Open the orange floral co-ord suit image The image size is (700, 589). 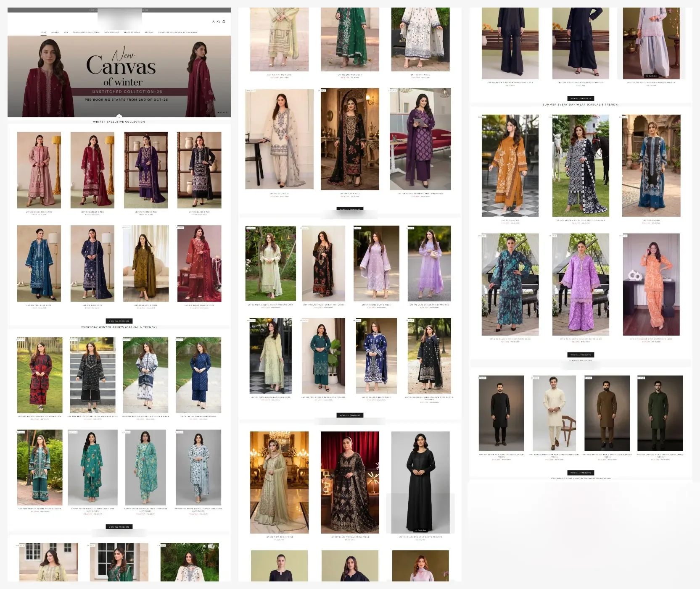pyautogui.click(x=651, y=284)
